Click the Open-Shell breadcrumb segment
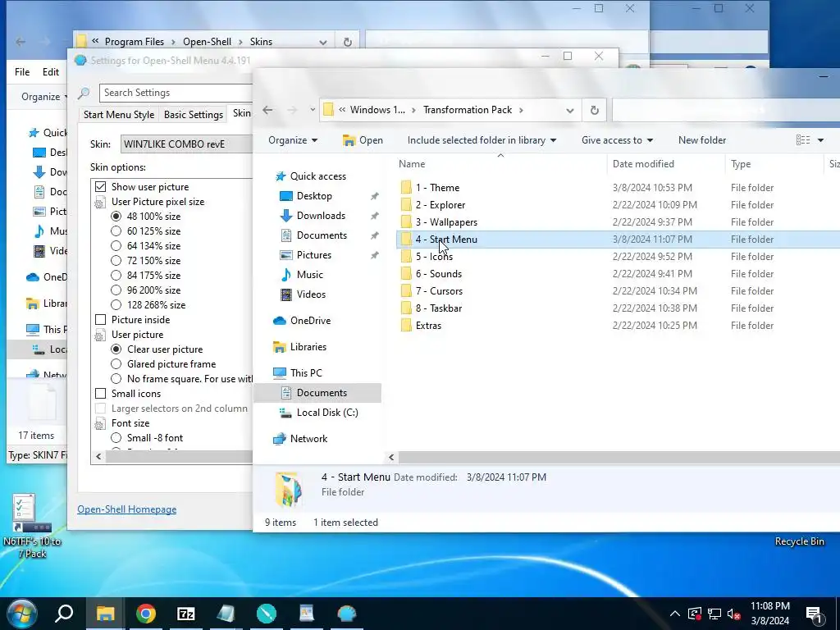840x630 pixels. [x=207, y=42]
